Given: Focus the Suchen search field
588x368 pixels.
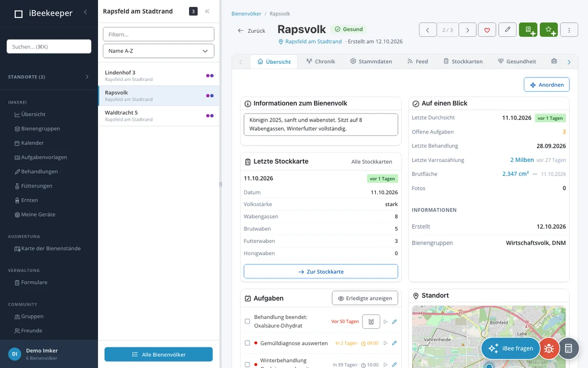Looking at the screenshot, I should click(49, 47).
